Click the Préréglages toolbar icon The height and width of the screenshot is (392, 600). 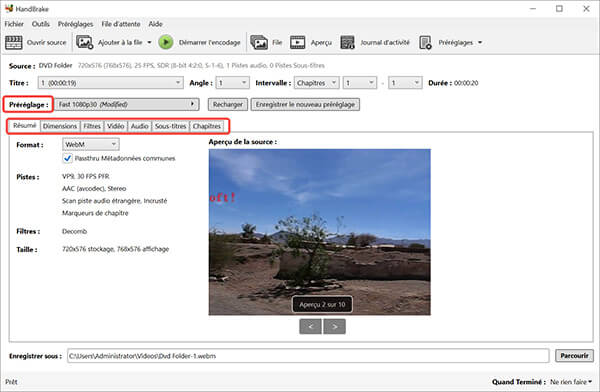point(425,42)
